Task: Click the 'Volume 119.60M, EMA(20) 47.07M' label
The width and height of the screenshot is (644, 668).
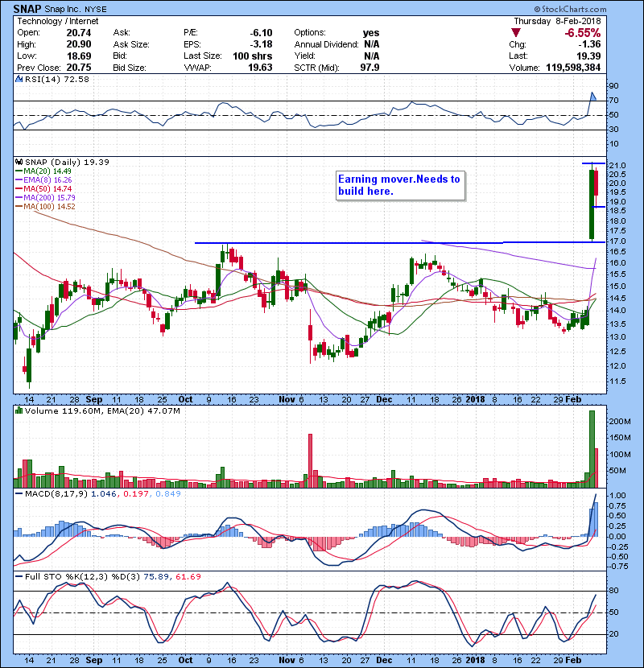Action: pos(102,410)
